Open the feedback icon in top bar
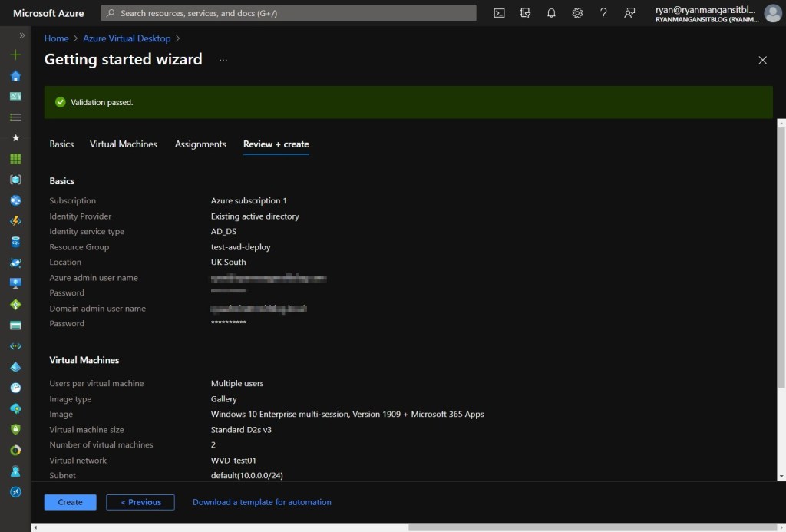The image size is (786, 532). (629, 13)
